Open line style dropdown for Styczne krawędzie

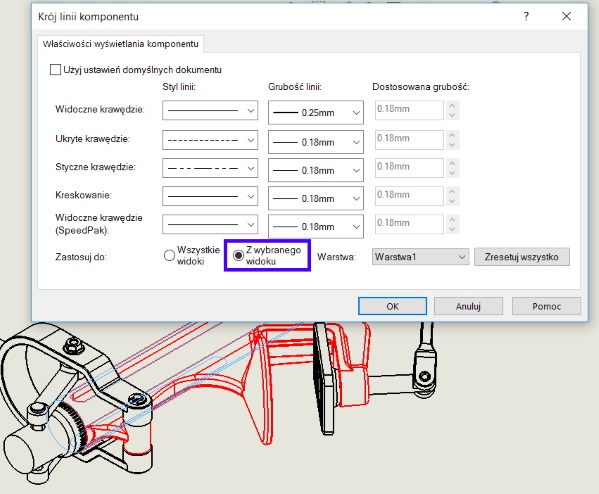[x=210, y=168]
